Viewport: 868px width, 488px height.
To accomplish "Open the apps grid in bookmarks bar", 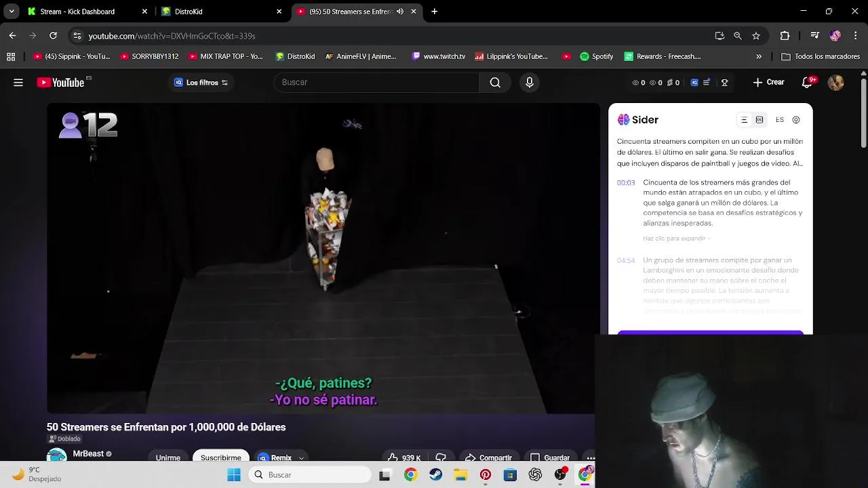I will (11, 57).
